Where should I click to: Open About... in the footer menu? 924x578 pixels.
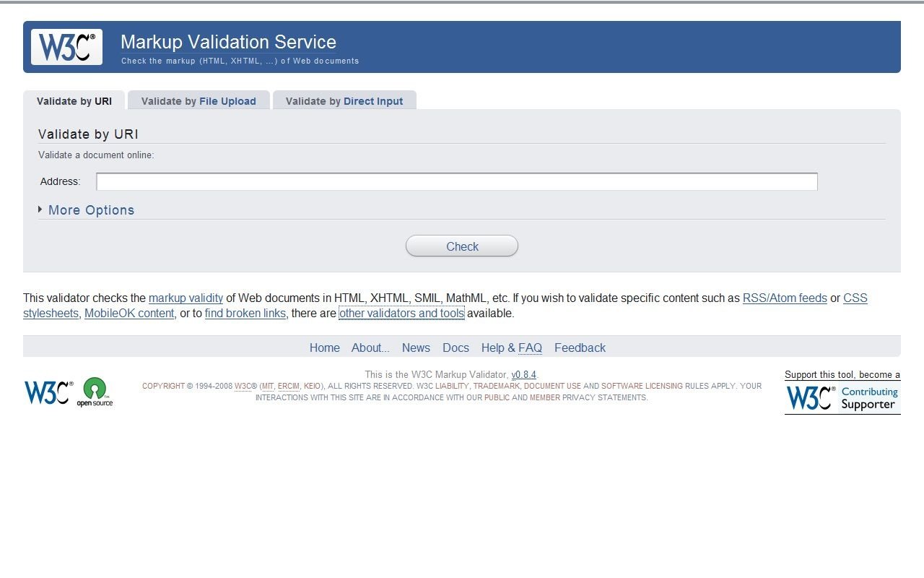(370, 348)
